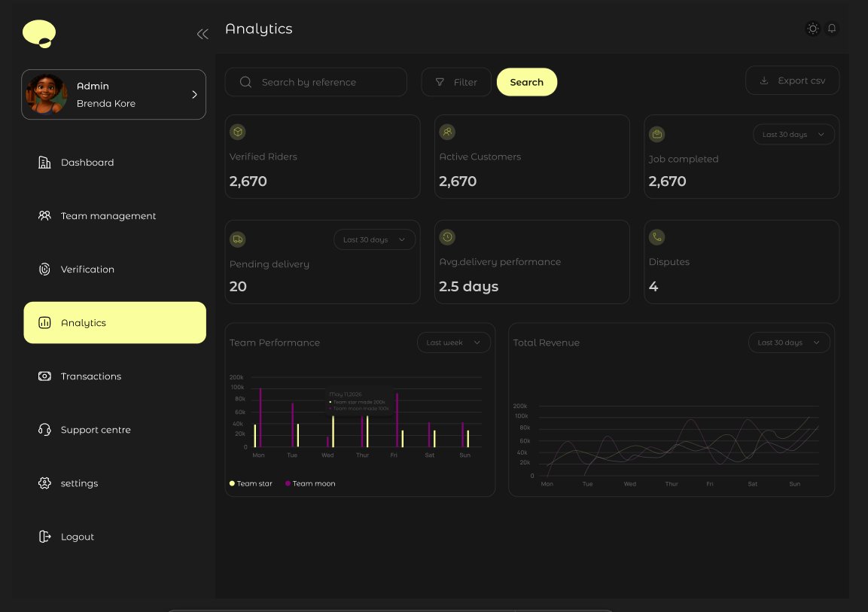Click the Active Customers people icon
The image size is (868, 612).
447,132
